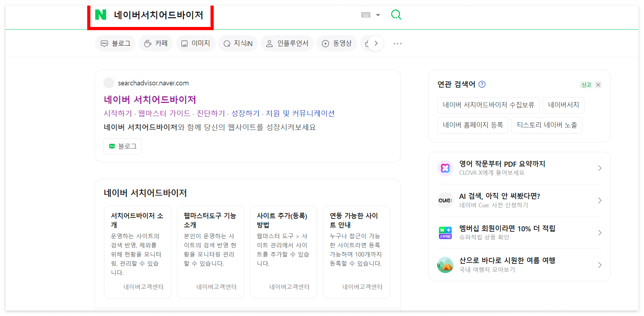The image size is (644, 316).
Task: Open the searchadvisor.naver.com URL link
Action: (x=153, y=83)
